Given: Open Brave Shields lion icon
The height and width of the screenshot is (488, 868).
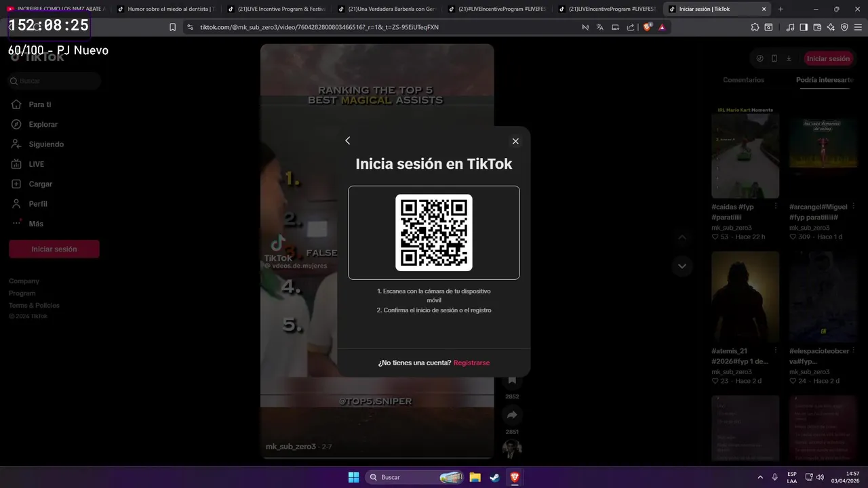Looking at the screenshot, I should [x=647, y=27].
